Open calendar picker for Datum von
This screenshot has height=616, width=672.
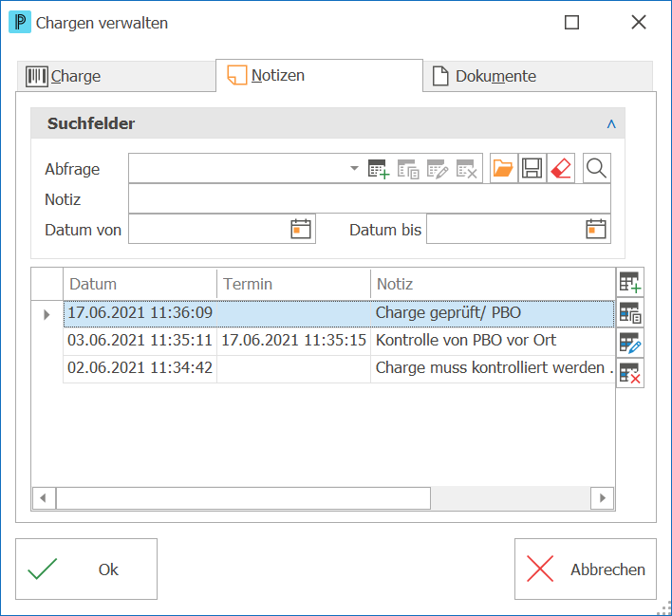pos(301,229)
